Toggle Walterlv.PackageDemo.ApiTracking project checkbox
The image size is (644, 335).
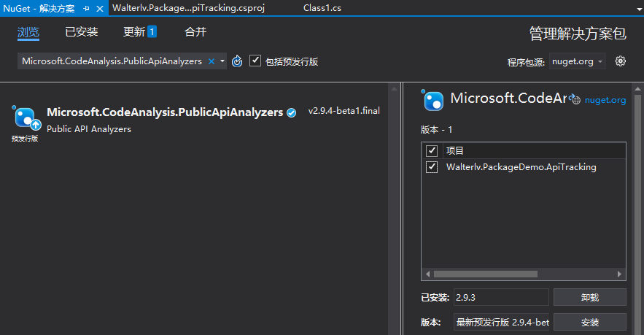(432, 167)
